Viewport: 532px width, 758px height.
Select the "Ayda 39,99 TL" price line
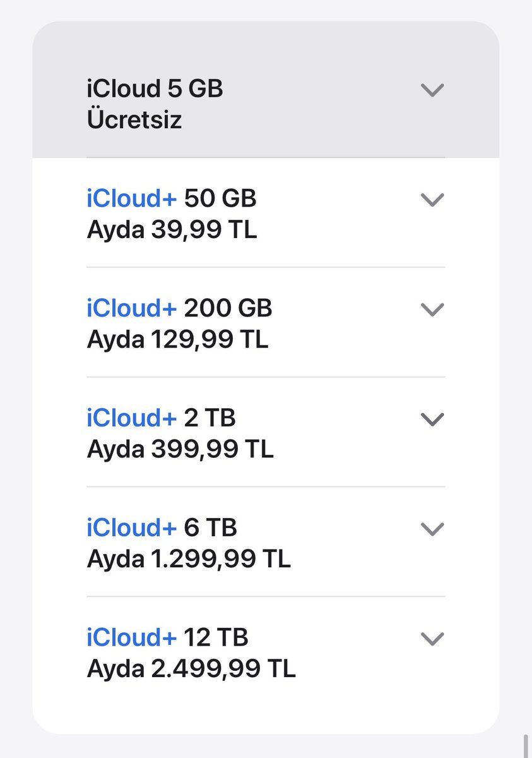click(172, 231)
